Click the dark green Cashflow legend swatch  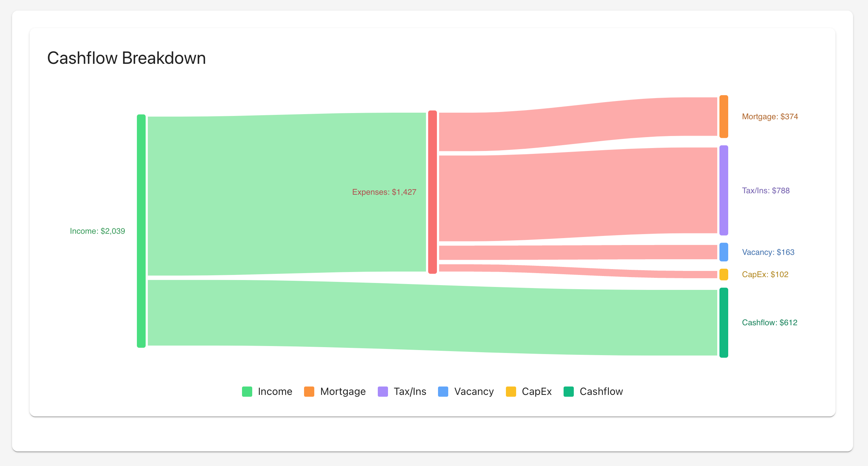pyautogui.click(x=569, y=392)
